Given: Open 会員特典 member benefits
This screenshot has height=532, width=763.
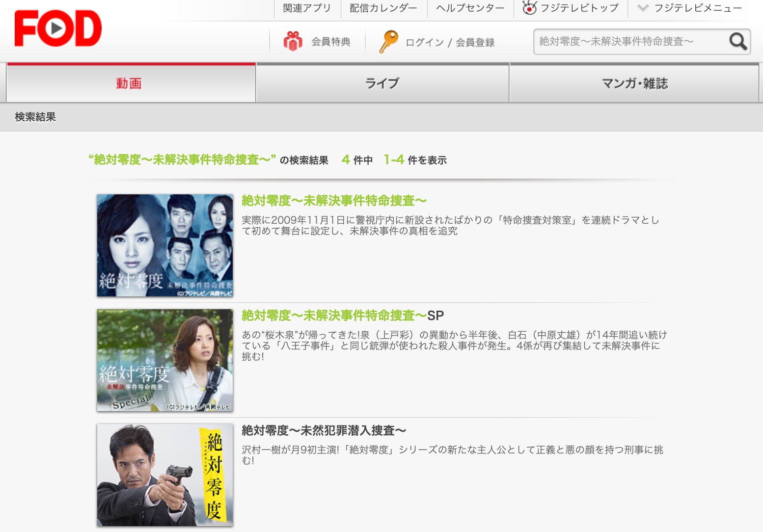Looking at the screenshot, I should [x=330, y=42].
